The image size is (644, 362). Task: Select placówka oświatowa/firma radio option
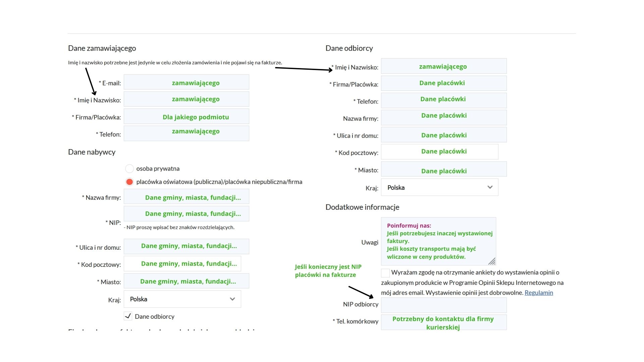pos(129,182)
